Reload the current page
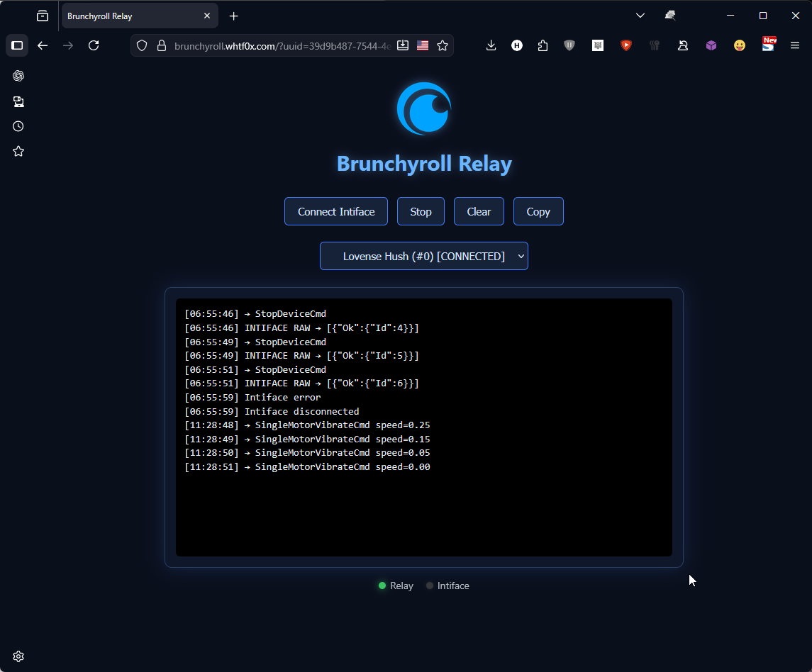The height and width of the screenshot is (672, 812). (94, 45)
